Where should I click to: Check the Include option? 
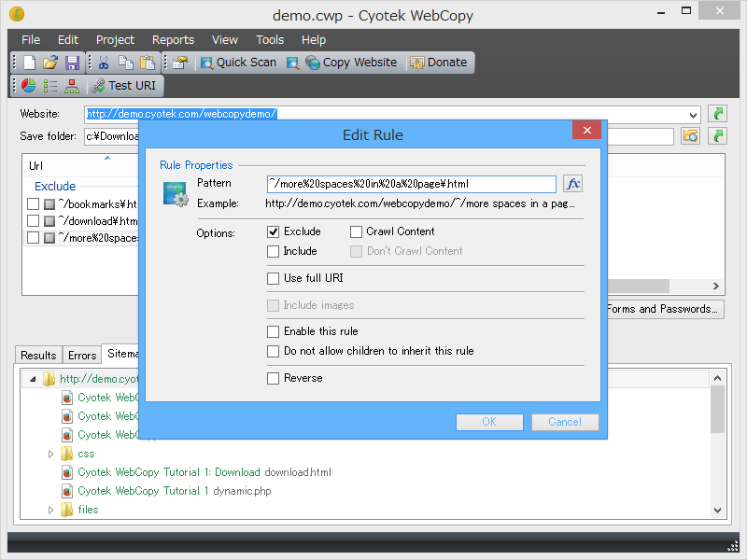[x=273, y=251]
